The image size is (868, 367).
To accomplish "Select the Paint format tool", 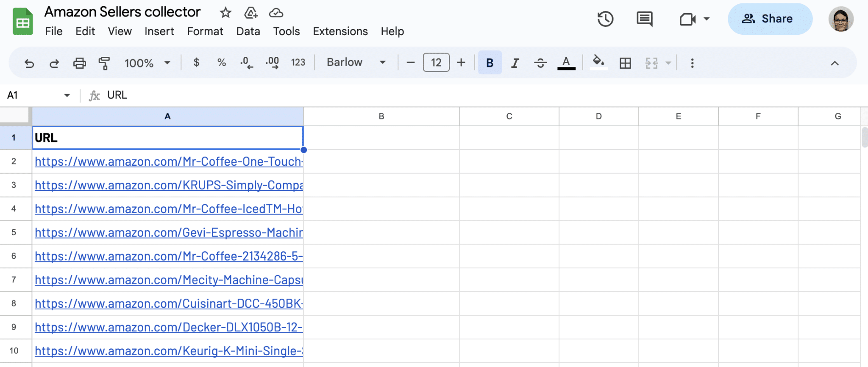I will [104, 63].
